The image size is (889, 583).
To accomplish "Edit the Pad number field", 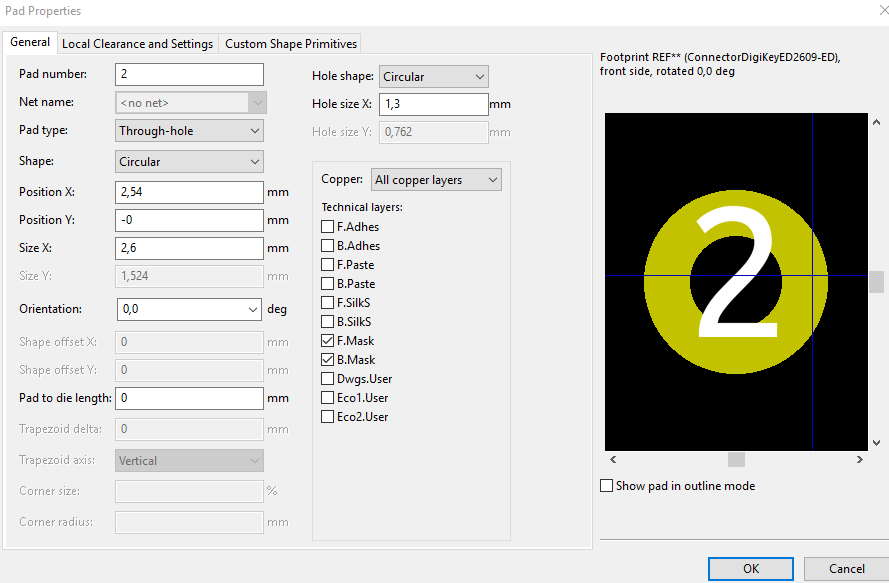I will (189, 74).
